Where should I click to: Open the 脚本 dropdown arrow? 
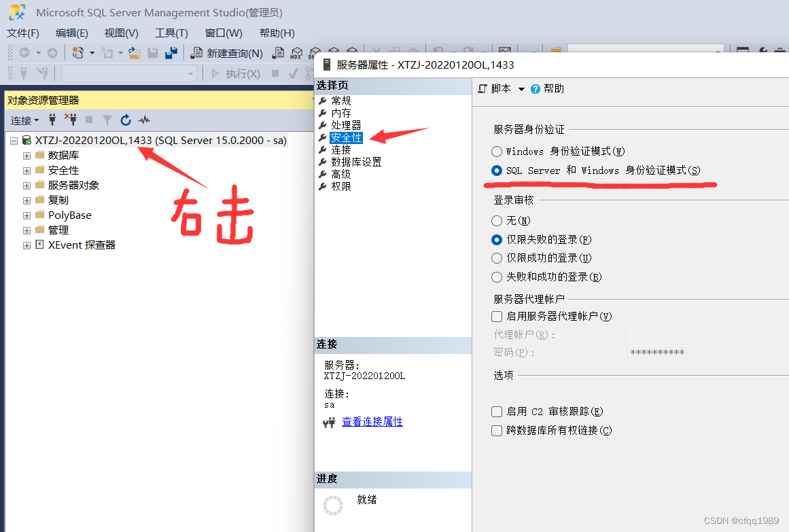point(521,89)
